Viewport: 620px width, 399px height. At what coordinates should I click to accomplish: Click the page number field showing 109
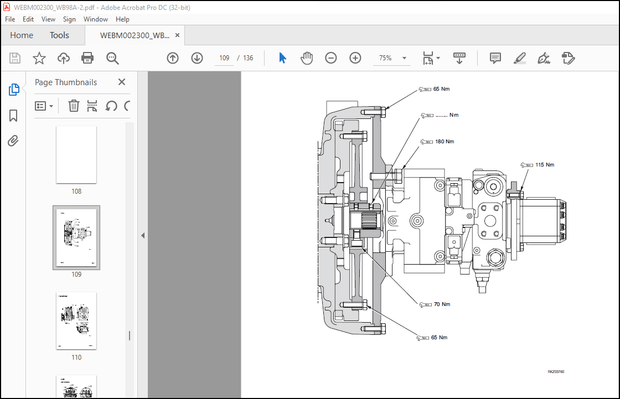tap(224, 58)
